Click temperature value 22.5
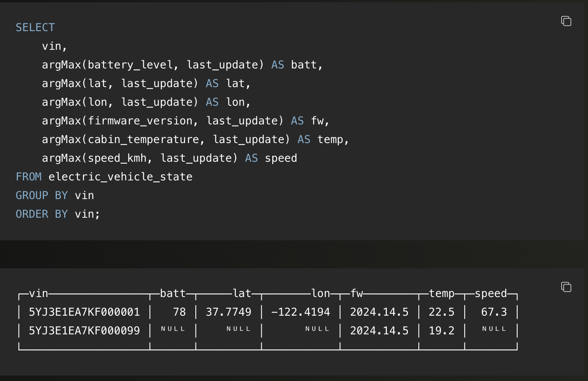The width and height of the screenshot is (588, 381). tap(442, 312)
